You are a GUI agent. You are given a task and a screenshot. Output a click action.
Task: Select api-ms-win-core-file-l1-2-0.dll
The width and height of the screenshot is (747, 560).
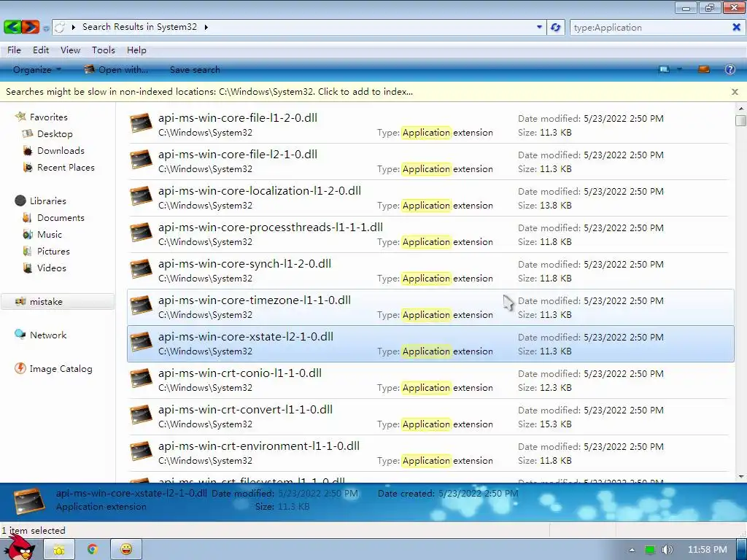point(430,125)
